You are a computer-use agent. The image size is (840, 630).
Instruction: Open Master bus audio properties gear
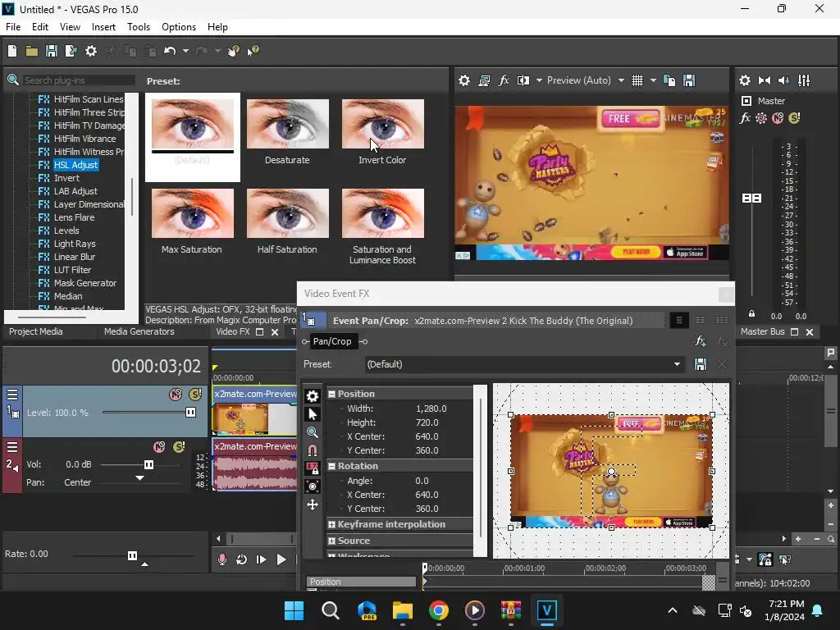tap(745, 80)
